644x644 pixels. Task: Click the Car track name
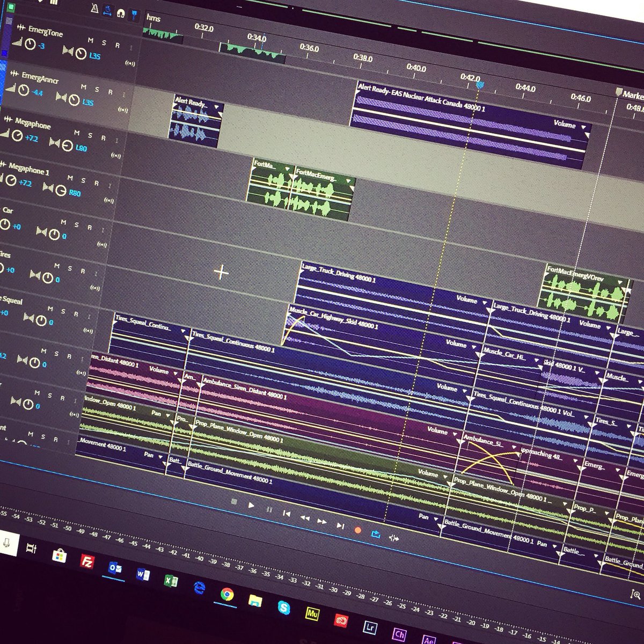click(8, 210)
